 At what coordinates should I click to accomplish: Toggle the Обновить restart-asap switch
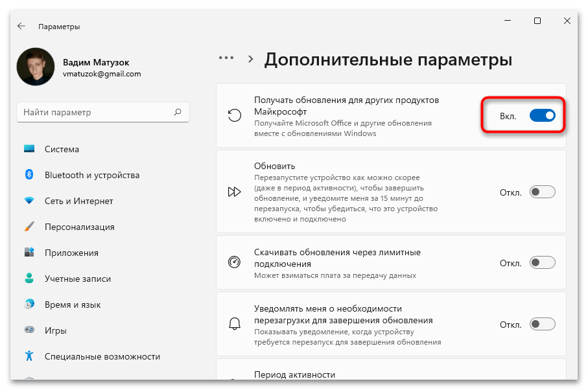(x=543, y=192)
